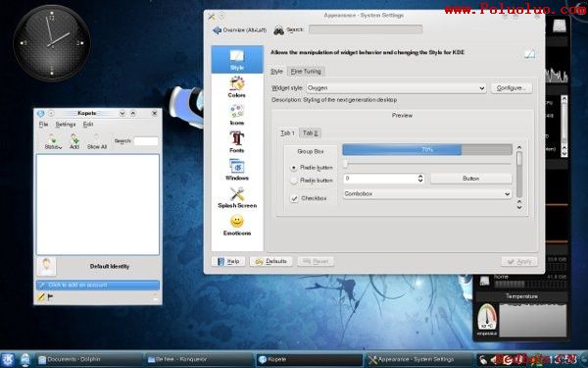Click the preview Button
The width and height of the screenshot is (588, 368).
471,179
